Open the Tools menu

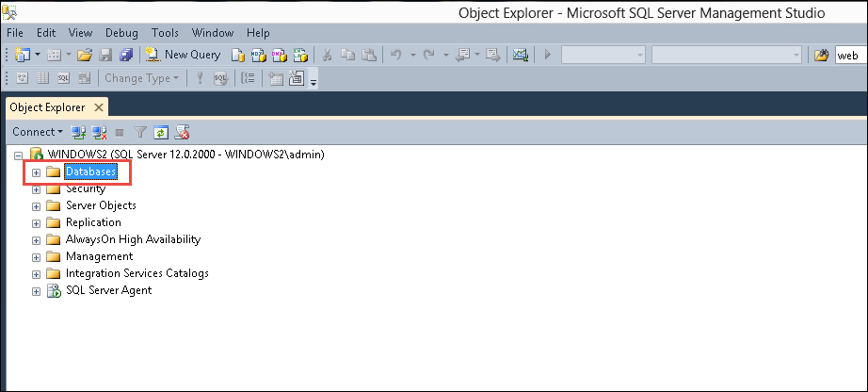pos(165,33)
